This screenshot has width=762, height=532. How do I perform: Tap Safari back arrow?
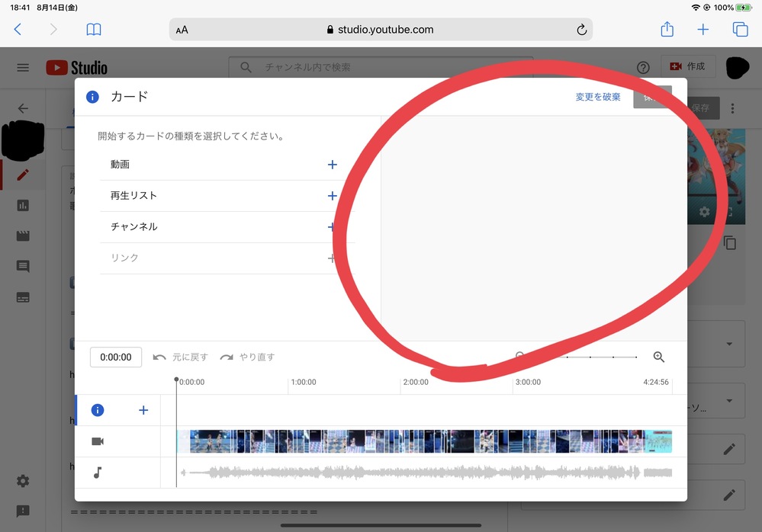point(18,29)
